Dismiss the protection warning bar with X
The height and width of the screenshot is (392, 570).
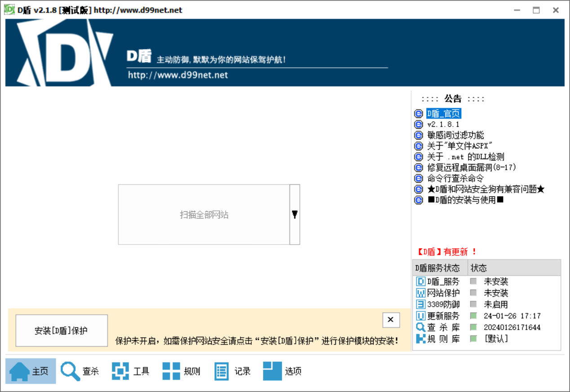[x=390, y=320]
